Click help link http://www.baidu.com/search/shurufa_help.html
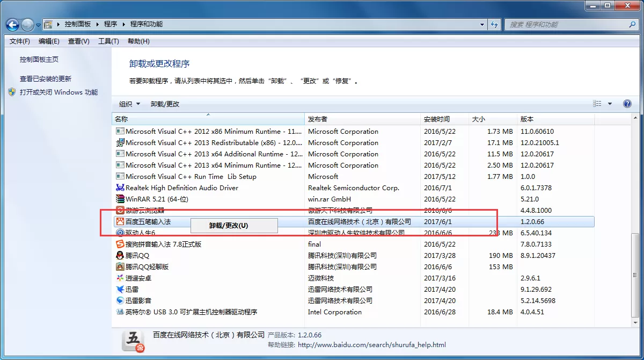The image size is (644, 360). (x=372, y=345)
